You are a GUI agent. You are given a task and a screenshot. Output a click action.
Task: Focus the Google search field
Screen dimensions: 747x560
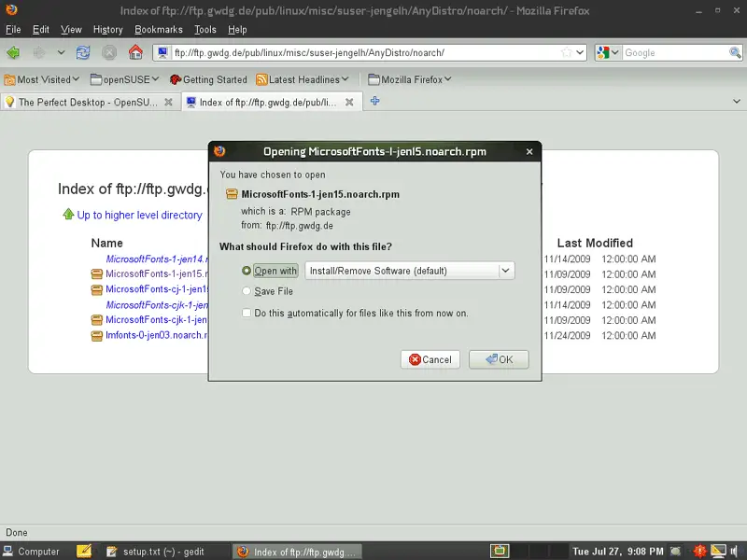675,53
